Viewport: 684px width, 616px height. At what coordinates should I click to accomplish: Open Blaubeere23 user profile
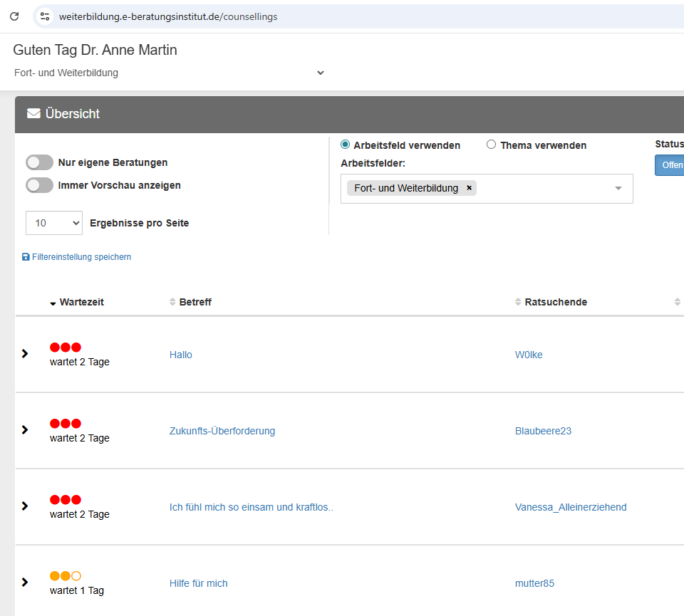tap(543, 431)
